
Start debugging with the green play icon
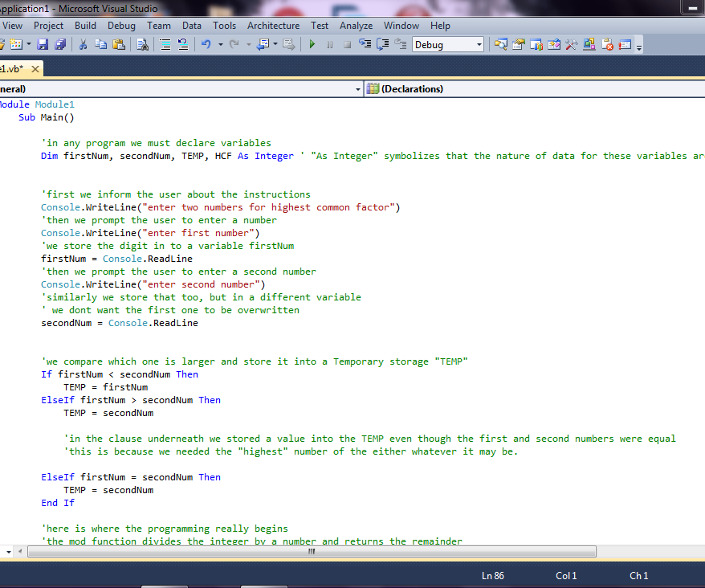[x=312, y=44]
